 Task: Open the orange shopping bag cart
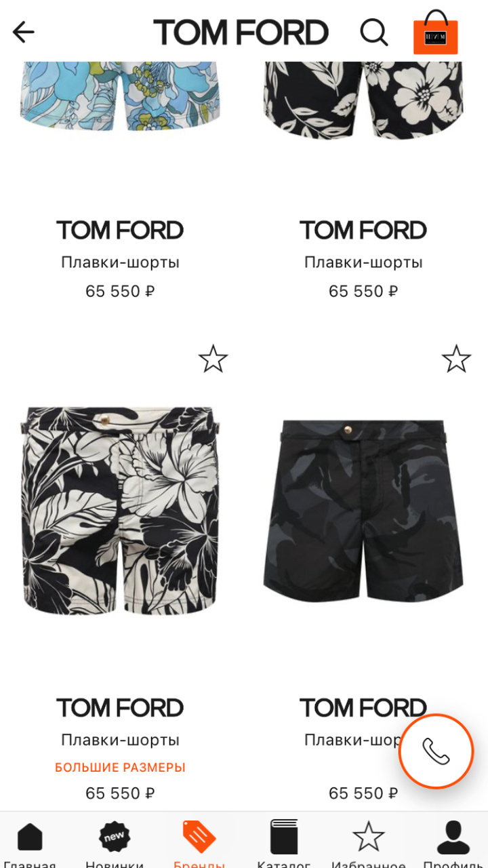pyautogui.click(x=436, y=32)
